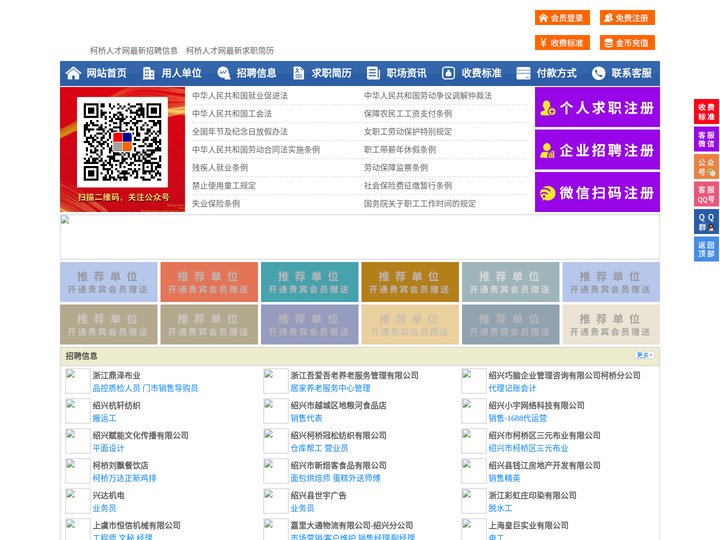This screenshot has width=720, height=540.
Task: Open 招聘信息 in the navigation bar
Action: [256, 73]
